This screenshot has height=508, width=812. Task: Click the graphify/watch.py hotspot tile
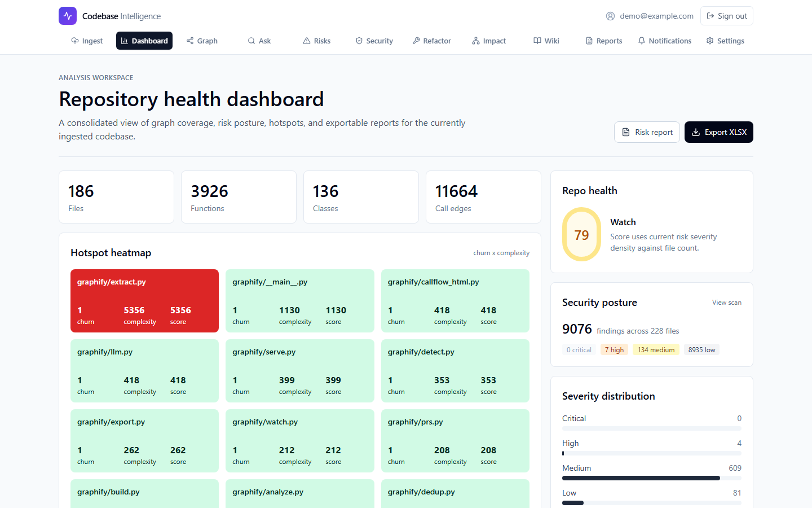click(x=300, y=441)
